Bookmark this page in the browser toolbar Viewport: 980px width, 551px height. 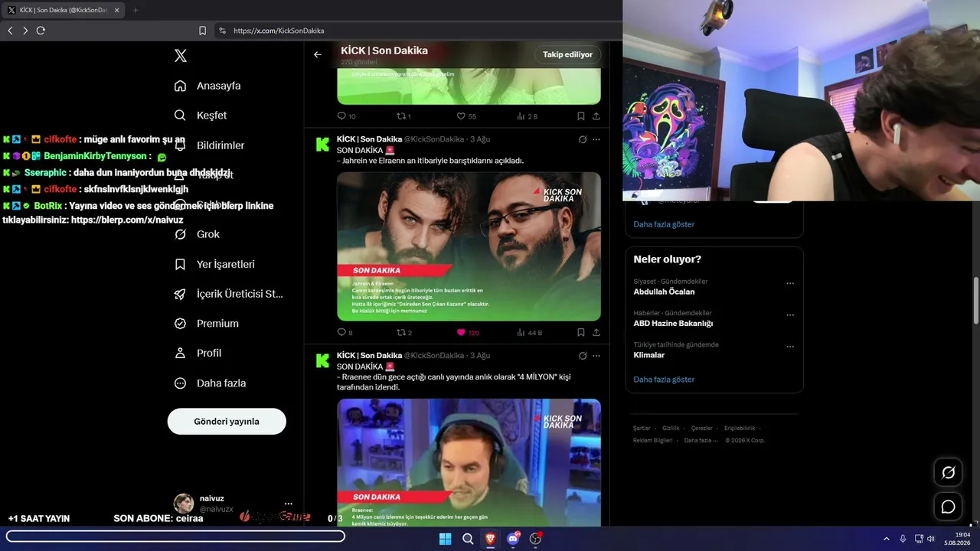(x=202, y=31)
